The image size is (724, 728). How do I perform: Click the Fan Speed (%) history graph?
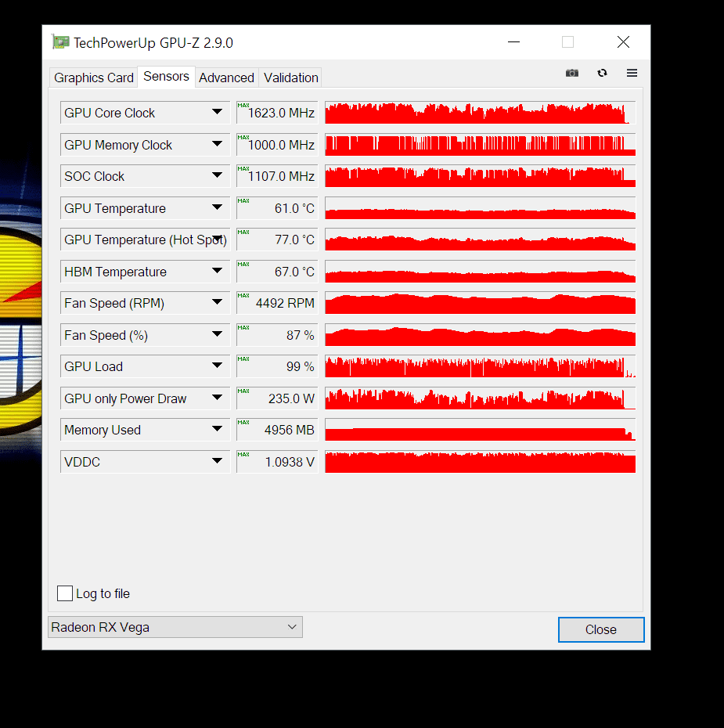(x=481, y=335)
